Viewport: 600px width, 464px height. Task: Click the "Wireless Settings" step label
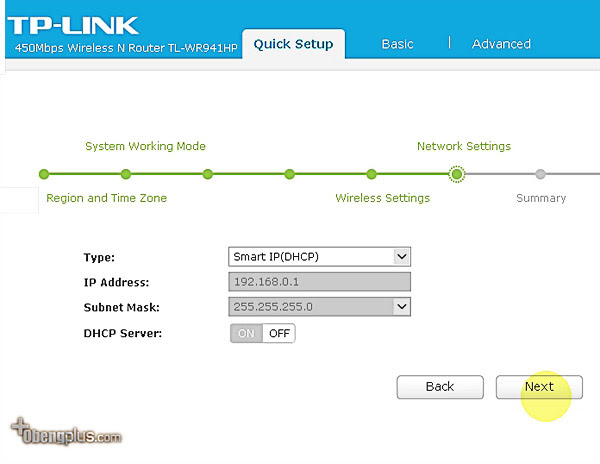(383, 198)
